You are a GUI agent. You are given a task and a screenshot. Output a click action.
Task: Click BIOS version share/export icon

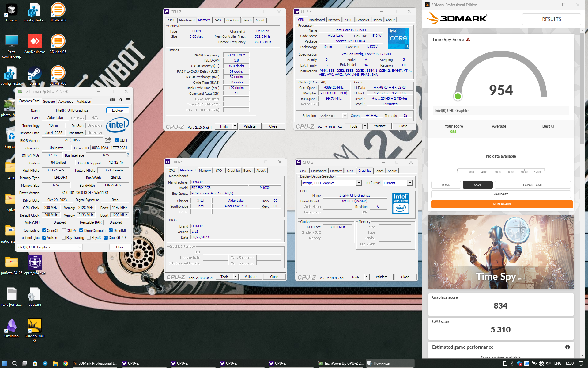pyautogui.click(x=108, y=140)
